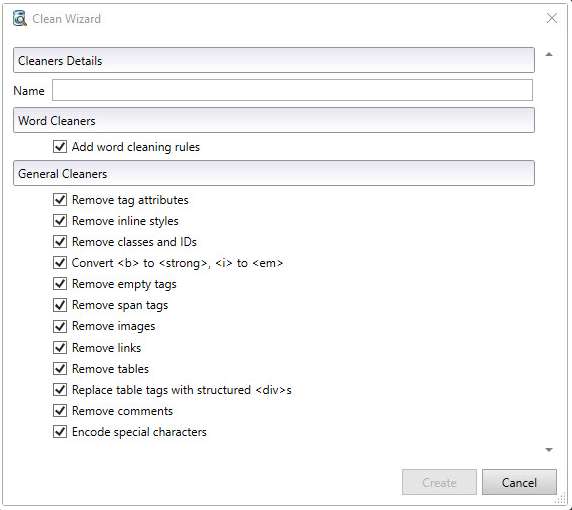Disable Remove span tags

tap(60, 305)
